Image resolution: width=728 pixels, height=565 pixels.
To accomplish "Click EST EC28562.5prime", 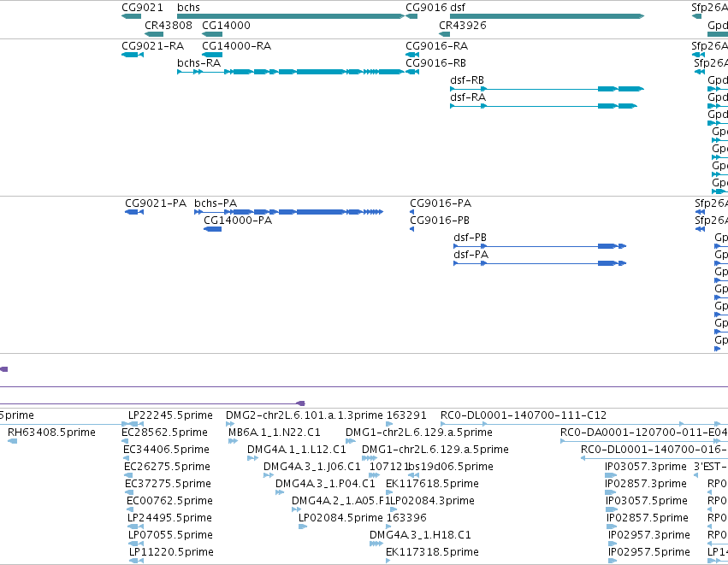I will 125,441.
